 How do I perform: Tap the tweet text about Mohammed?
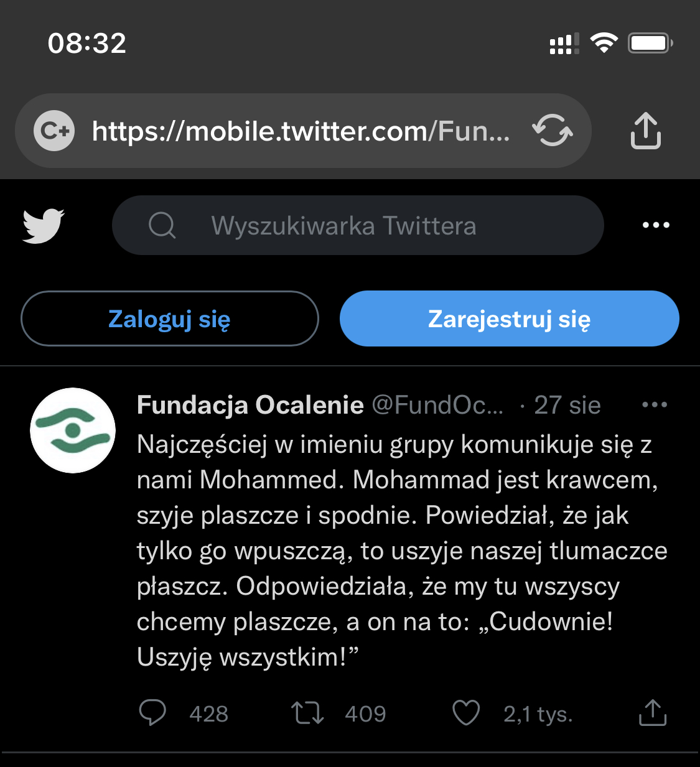398,551
